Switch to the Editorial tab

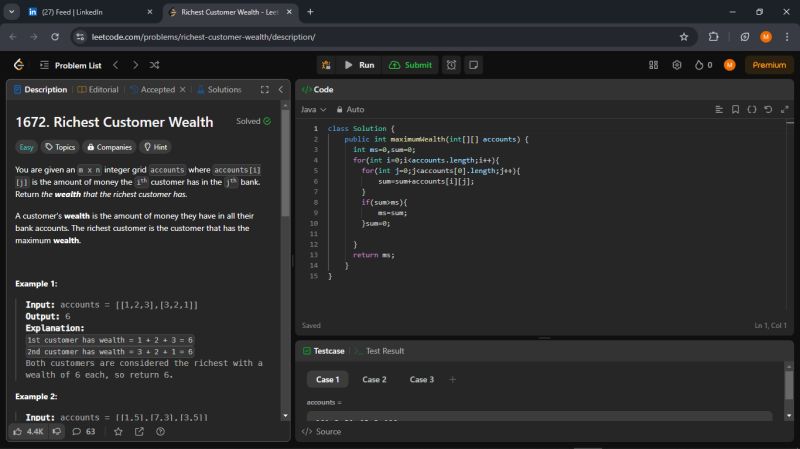(x=98, y=89)
